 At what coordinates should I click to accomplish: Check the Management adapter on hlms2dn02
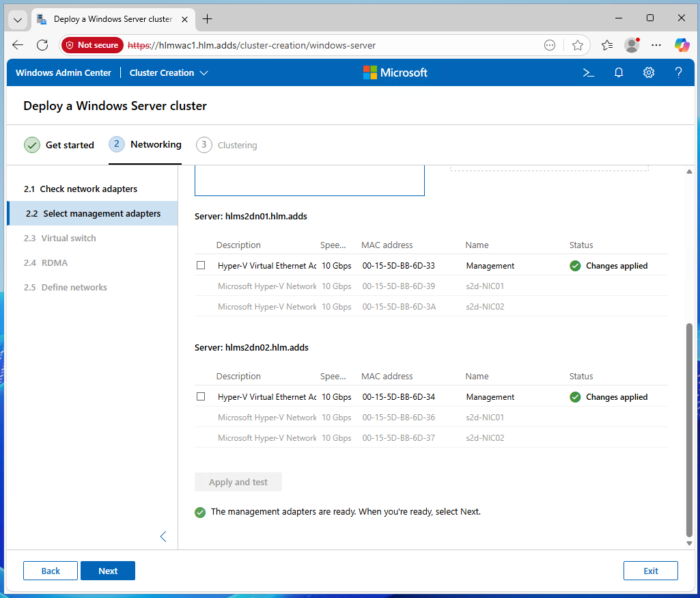(201, 396)
